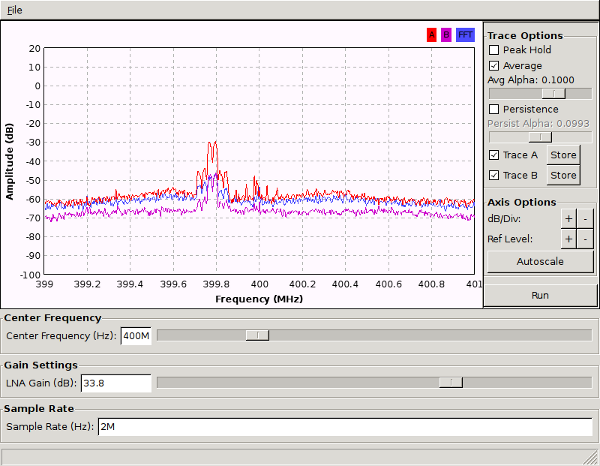The image size is (600, 466).
Task: Enable the Persistence checkbox
Action: (x=494, y=109)
